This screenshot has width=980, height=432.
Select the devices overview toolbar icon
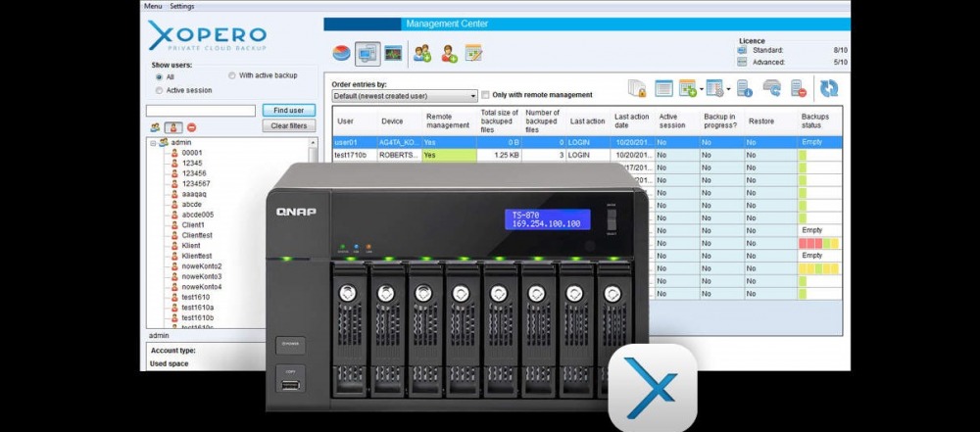[x=367, y=54]
